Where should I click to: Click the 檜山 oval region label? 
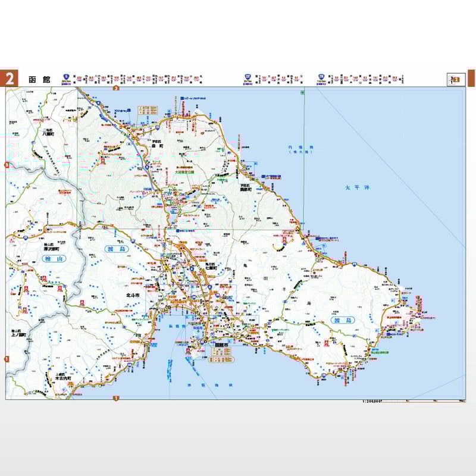(54, 259)
